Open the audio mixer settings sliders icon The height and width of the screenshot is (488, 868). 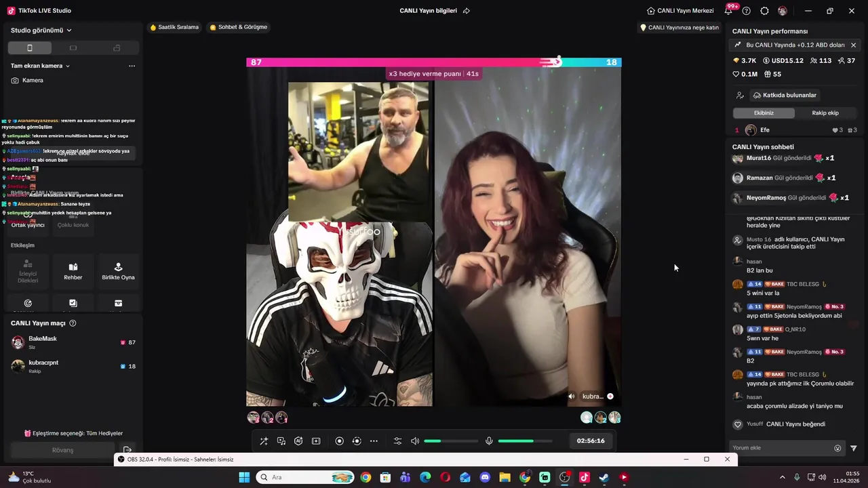click(x=398, y=441)
